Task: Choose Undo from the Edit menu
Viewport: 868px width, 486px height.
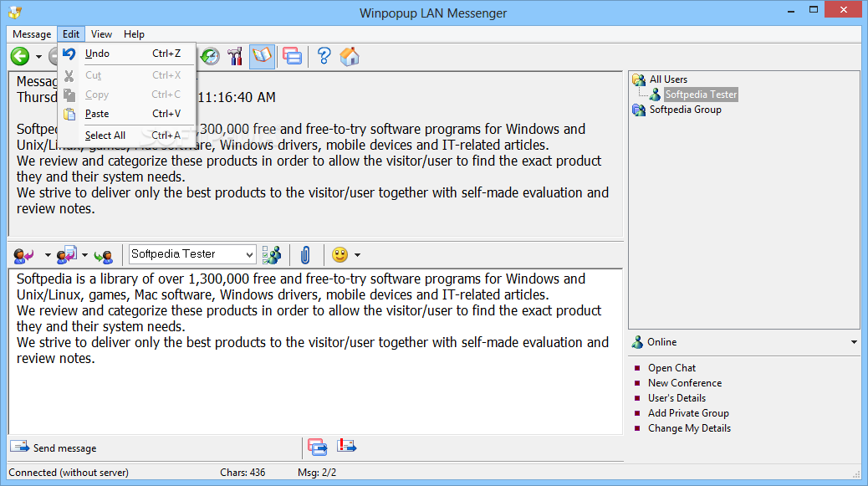Action: click(x=127, y=54)
